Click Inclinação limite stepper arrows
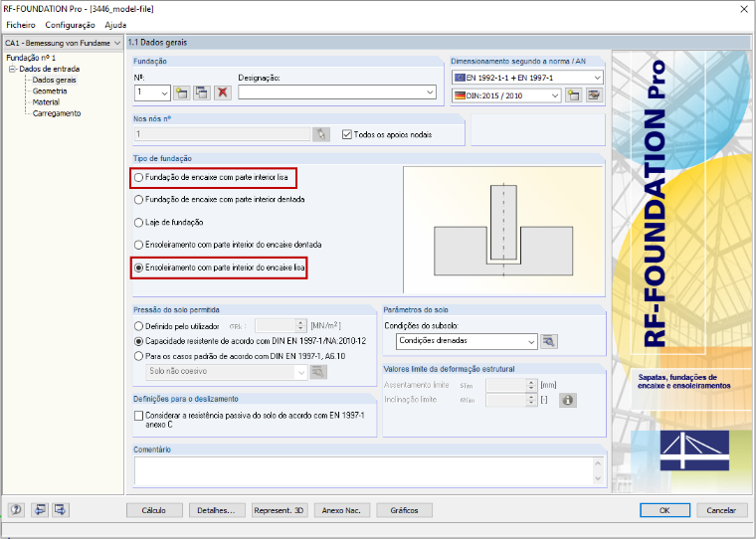The image size is (756, 539). [x=531, y=400]
